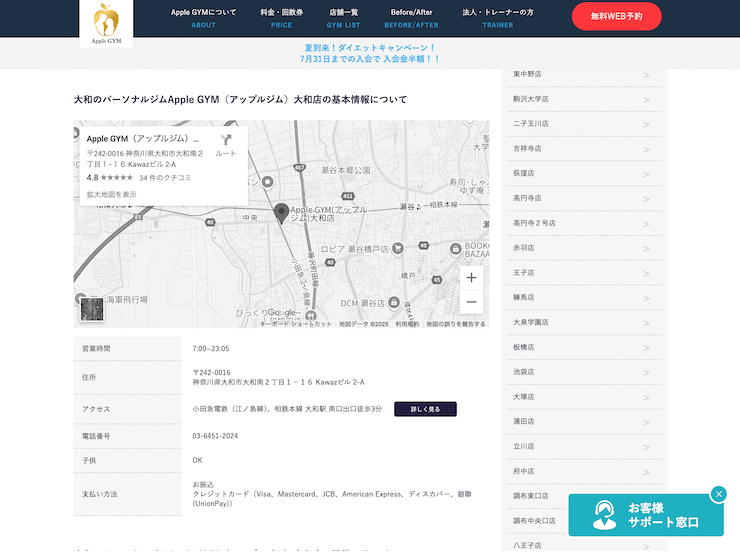Go to 立川店 store page
Screen dimensions: 740x554
tap(584, 446)
